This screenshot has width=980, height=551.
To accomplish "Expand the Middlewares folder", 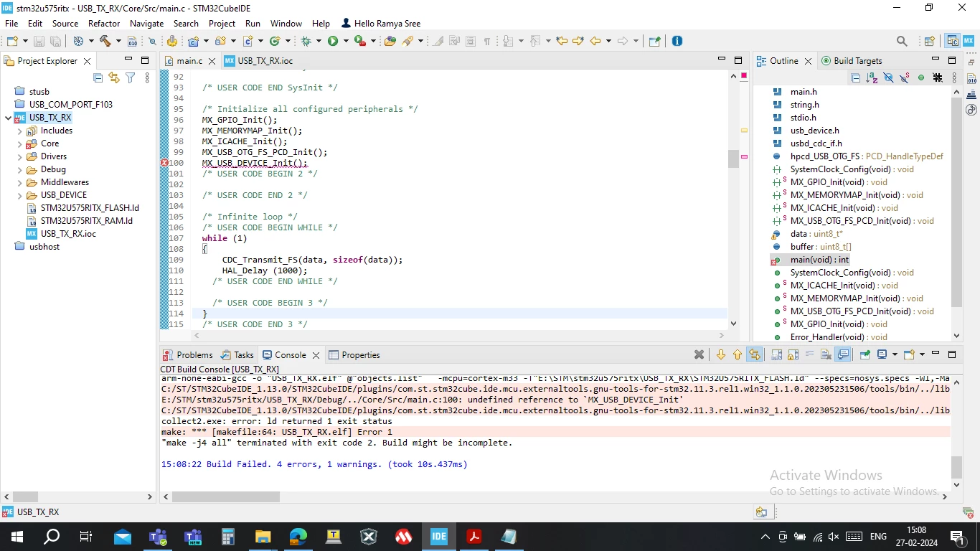I will [x=20, y=182].
